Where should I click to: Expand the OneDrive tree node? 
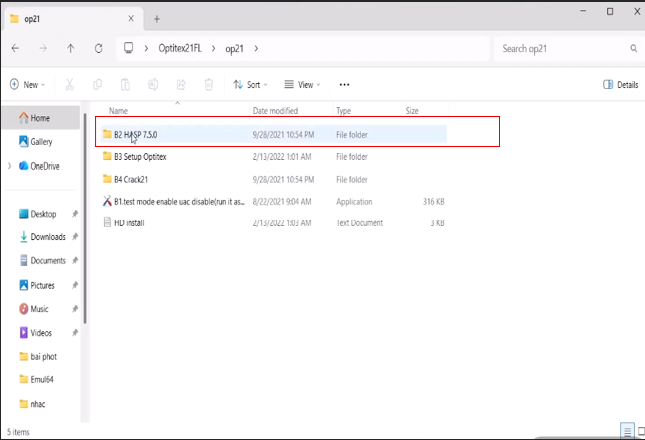point(9,166)
